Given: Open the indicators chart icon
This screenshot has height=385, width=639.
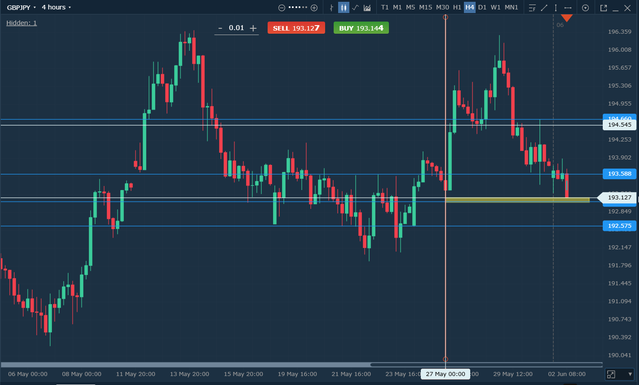Looking at the screenshot, I should coord(367,8).
